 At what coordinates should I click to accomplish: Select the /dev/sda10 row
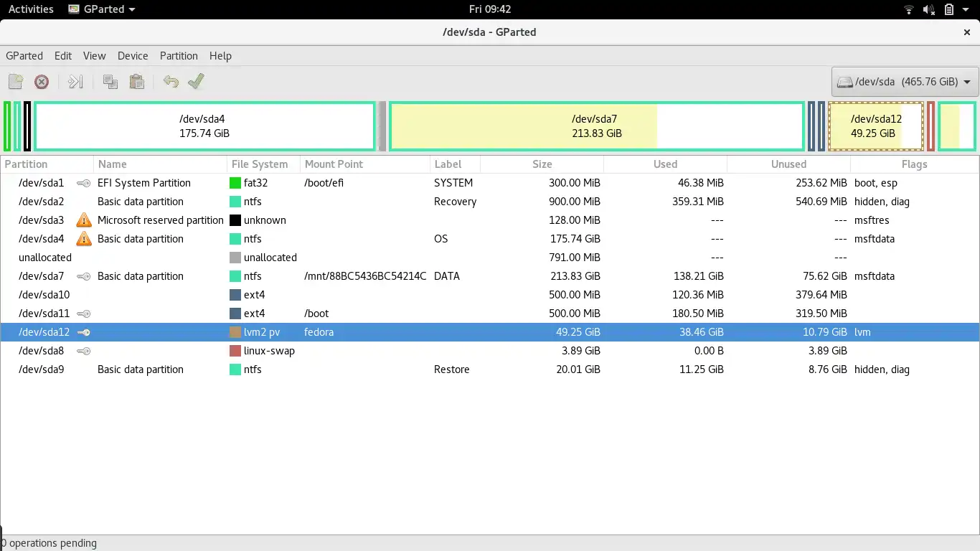tap(490, 295)
